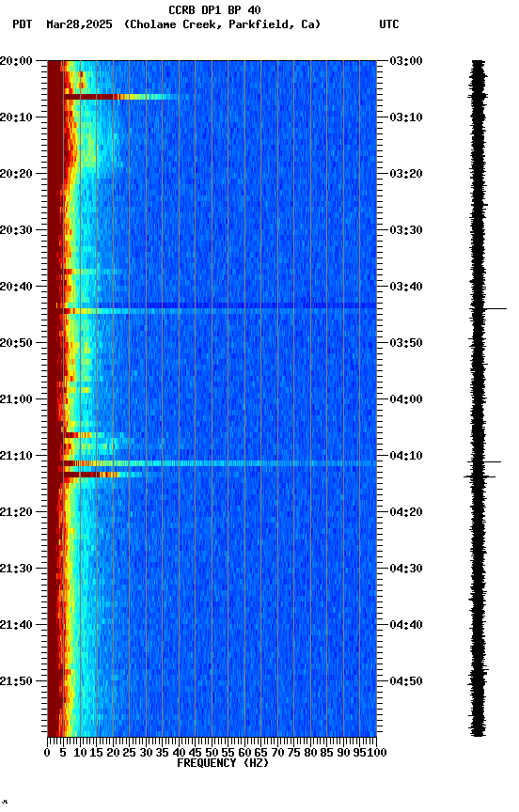This screenshot has width=519, height=812.
Task: Click the 03:30 UTC time label
Action: (406, 230)
